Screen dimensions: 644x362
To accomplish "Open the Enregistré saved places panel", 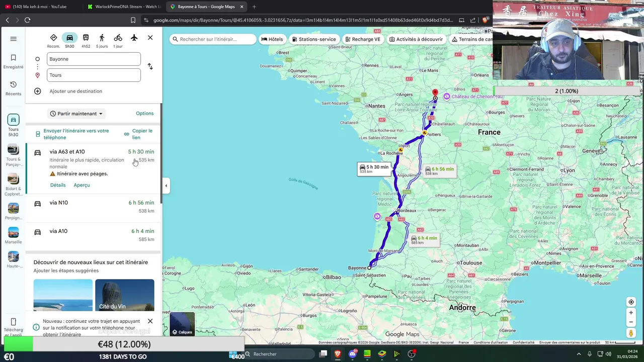I will (14, 61).
